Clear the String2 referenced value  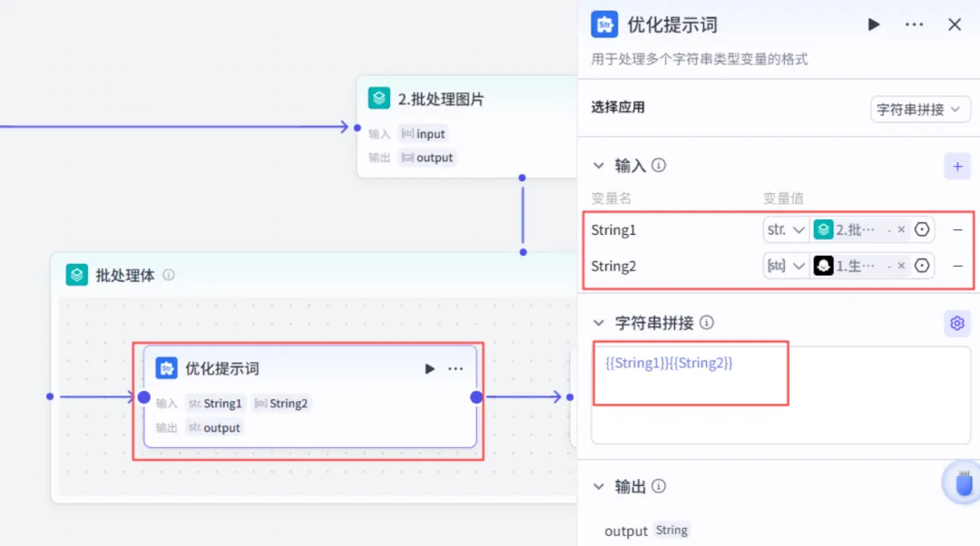901,266
